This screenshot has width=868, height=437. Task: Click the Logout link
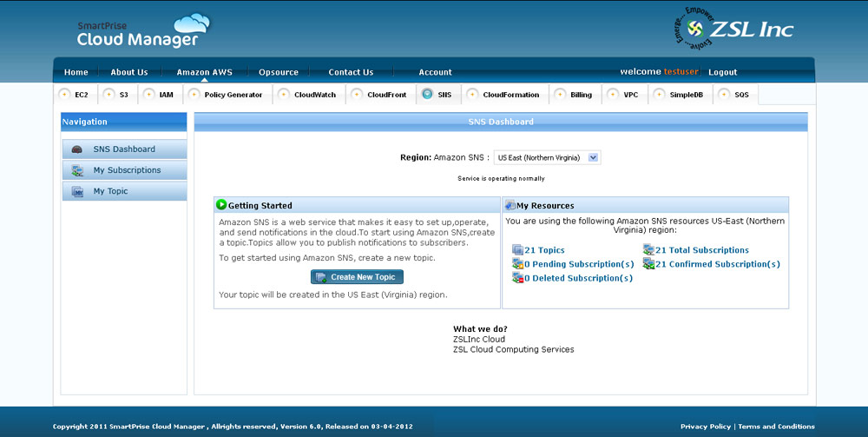pyautogui.click(x=722, y=72)
